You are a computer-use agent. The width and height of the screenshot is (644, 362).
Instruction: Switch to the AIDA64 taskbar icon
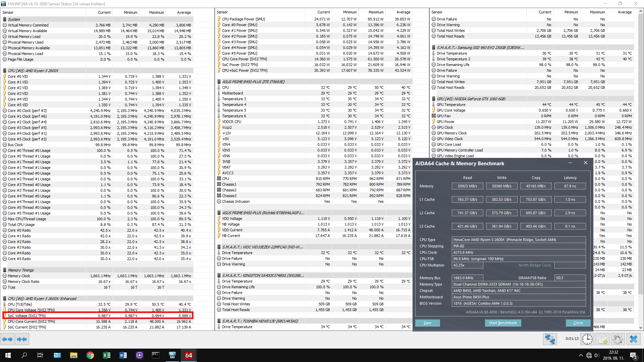(189, 355)
